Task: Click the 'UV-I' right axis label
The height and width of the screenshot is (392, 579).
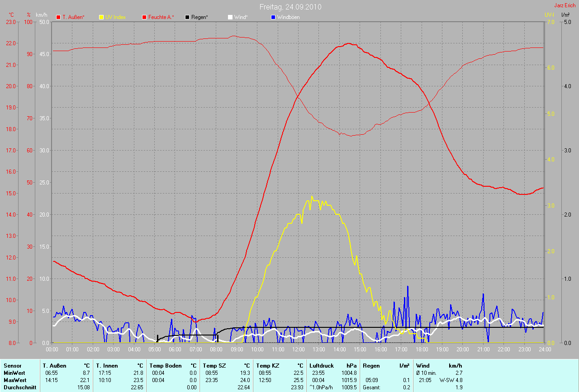Action: coord(549,15)
